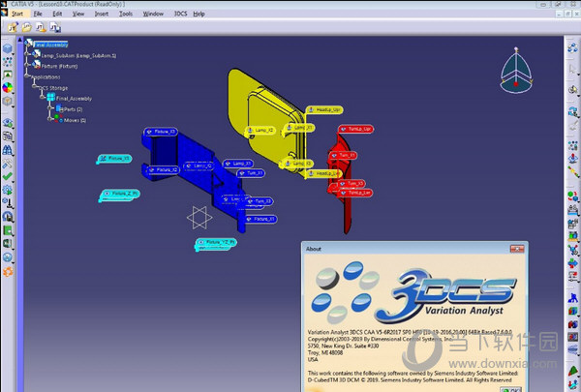Open the Insert menu
581x392 pixels.
(101, 14)
